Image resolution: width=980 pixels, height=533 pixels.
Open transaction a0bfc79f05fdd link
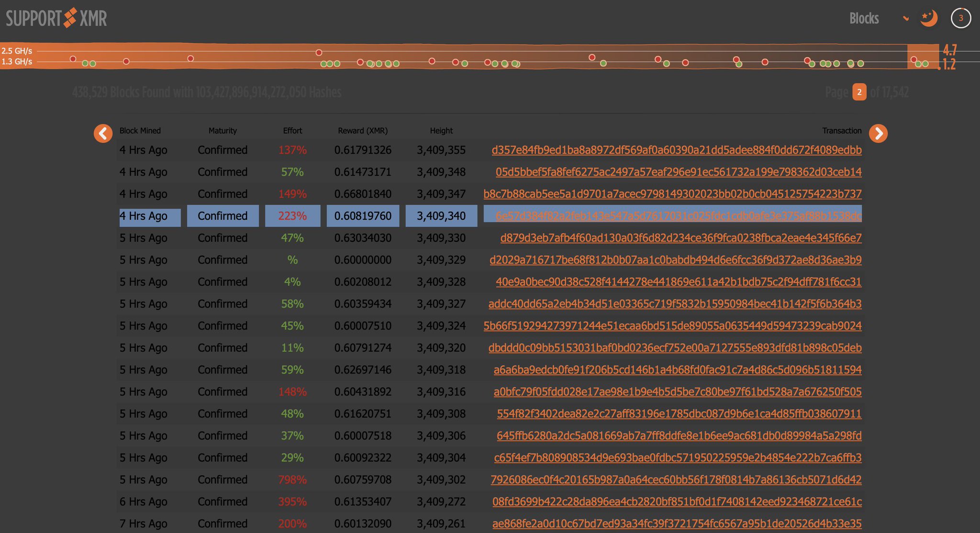[677, 392]
